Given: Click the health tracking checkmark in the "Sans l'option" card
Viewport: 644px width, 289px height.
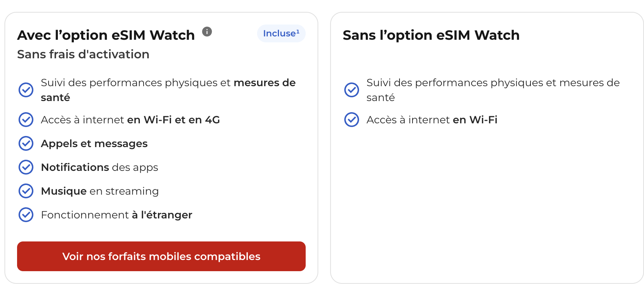Looking at the screenshot, I should (352, 90).
